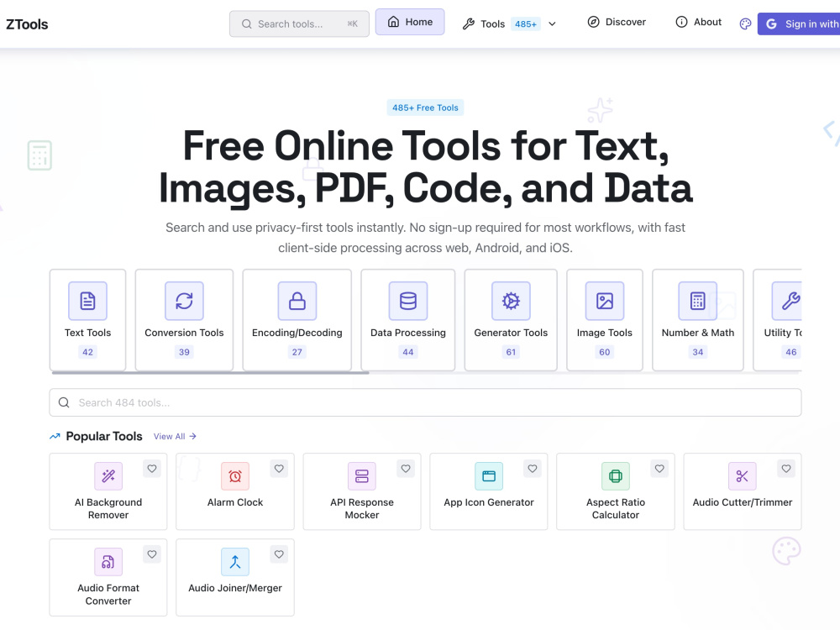The image size is (840, 630).
Task: Click the View All link
Action: coord(176,437)
